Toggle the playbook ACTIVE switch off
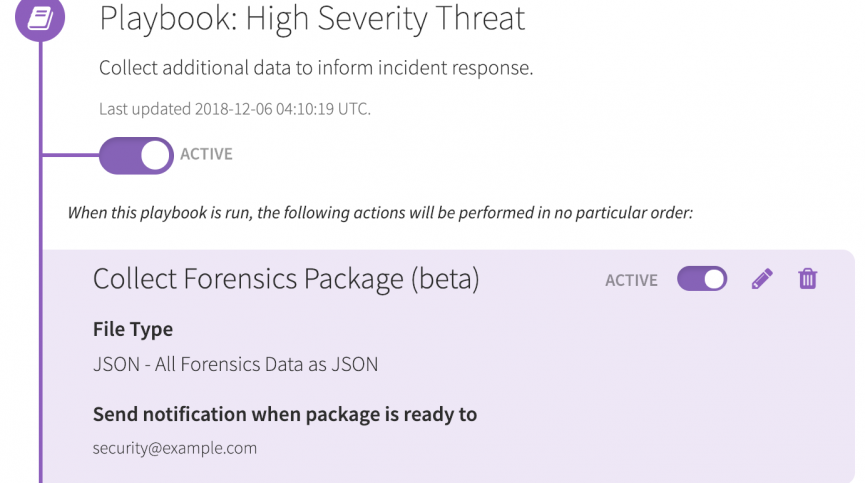This screenshot has width=865, height=483. click(136, 155)
